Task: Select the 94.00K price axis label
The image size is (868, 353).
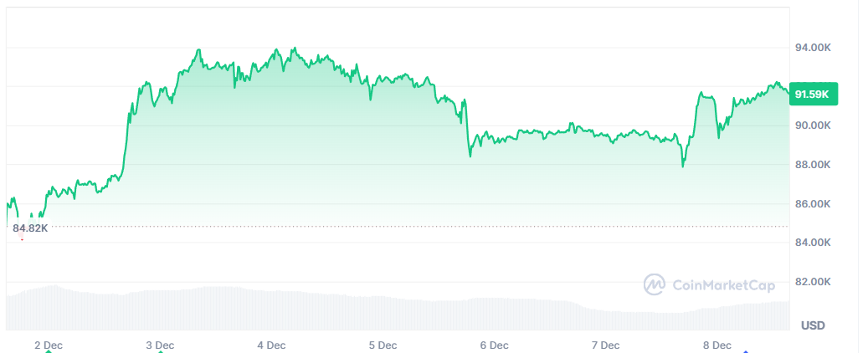Action: (x=812, y=48)
